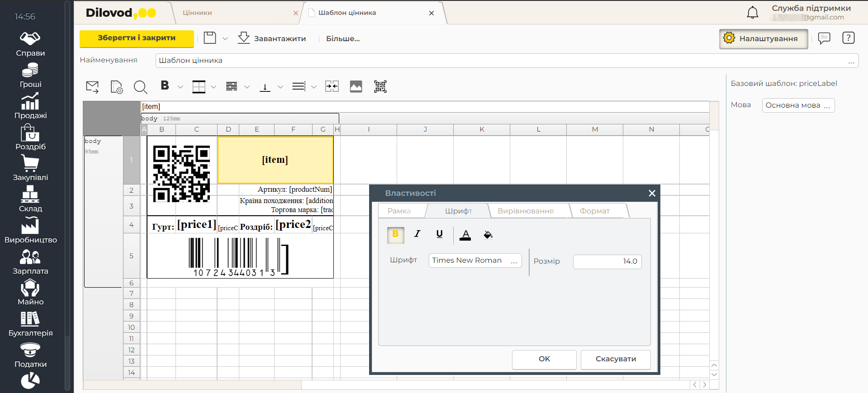Open the magnifier search tool
This screenshot has height=393, width=868.
pos(140,87)
